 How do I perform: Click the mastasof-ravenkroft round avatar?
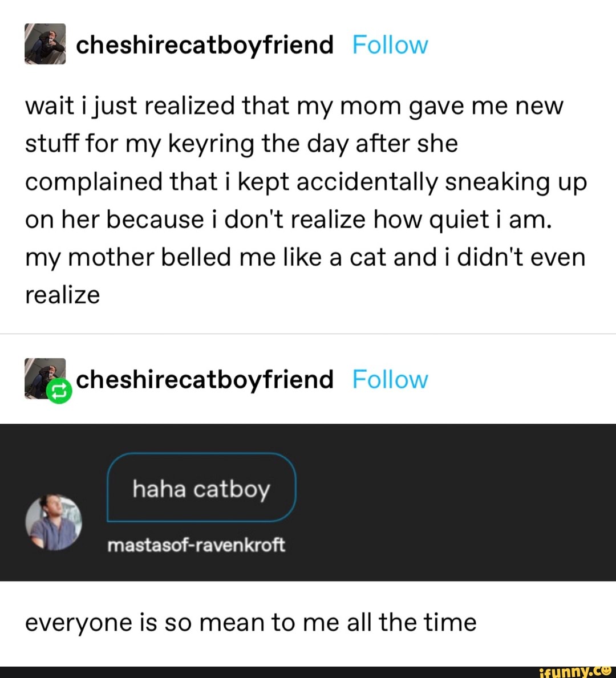coord(54,522)
